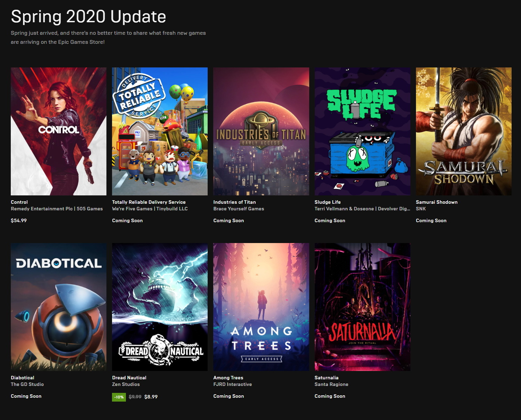Viewport: 521px width, 420px height.
Task: Click the Remedy Entertainment Plc | 505 Games text
Action: [57, 209]
